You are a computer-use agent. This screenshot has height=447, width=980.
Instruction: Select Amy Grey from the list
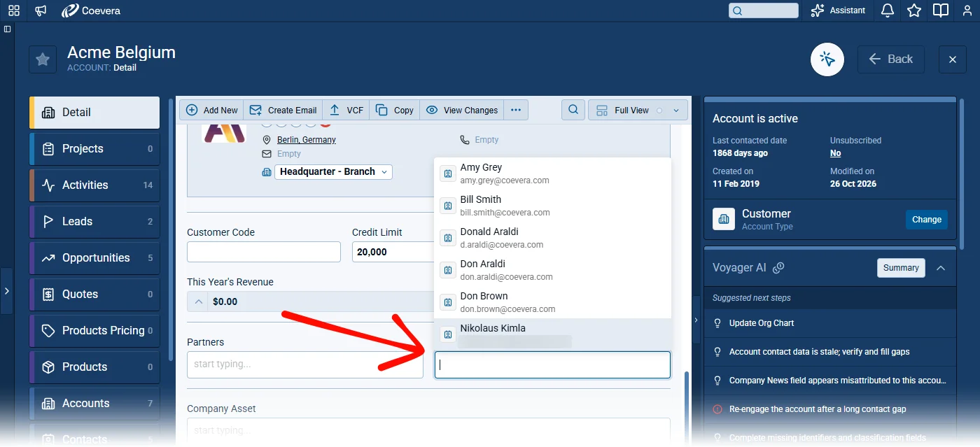pyautogui.click(x=552, y=173)
